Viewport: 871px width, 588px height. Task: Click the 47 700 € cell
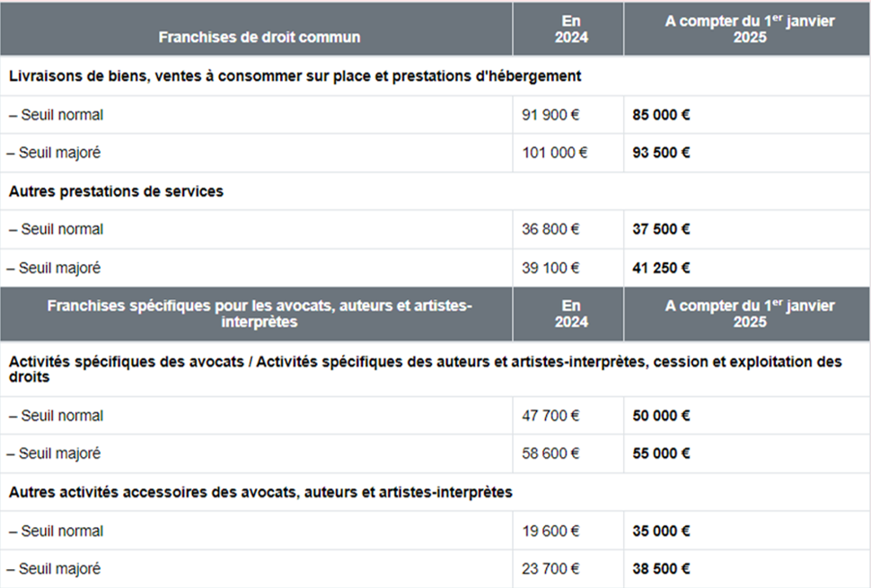point(551,416)
